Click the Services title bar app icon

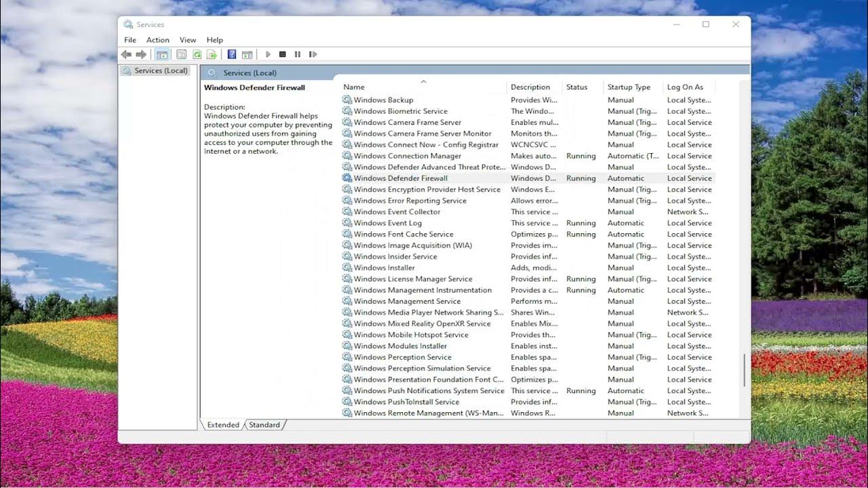[128, 24]
